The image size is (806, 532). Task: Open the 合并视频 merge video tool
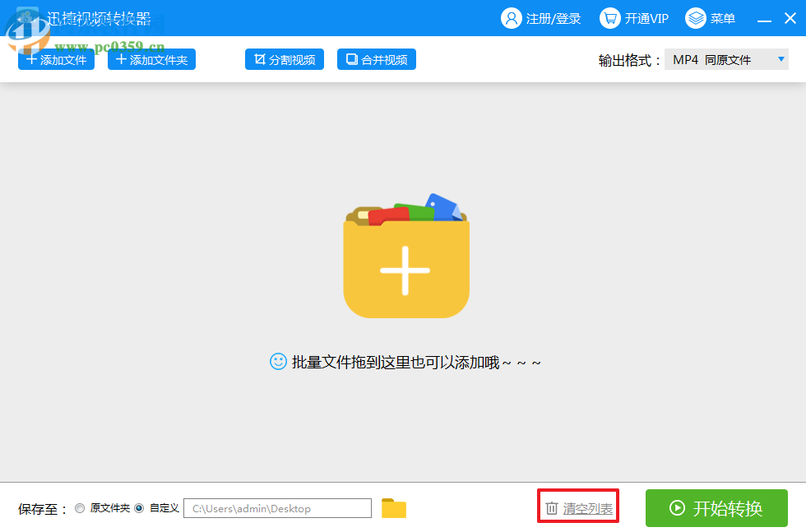376,58
